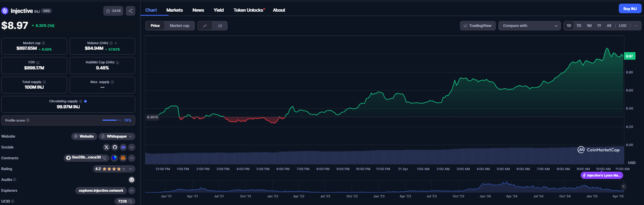Toggle the LOG scale on the chart
Viewport: 644px width, 205px height.
click(622, 26)
